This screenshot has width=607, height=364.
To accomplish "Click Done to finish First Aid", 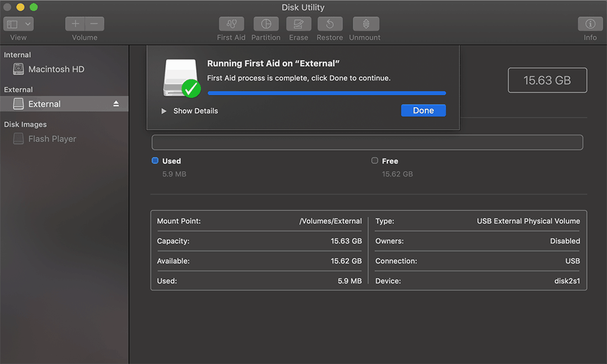I will (424, 110).
